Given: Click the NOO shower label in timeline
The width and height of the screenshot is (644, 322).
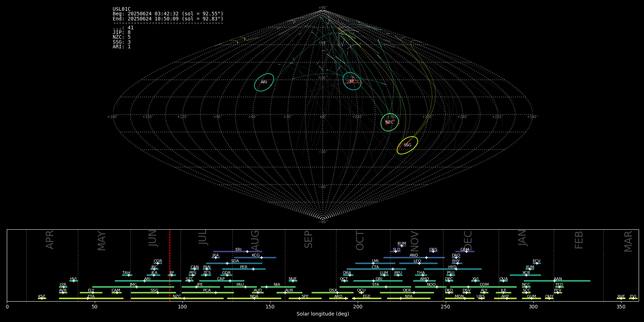Looking at the screenshot, I should pyautogui.click(x=431, y=285).
